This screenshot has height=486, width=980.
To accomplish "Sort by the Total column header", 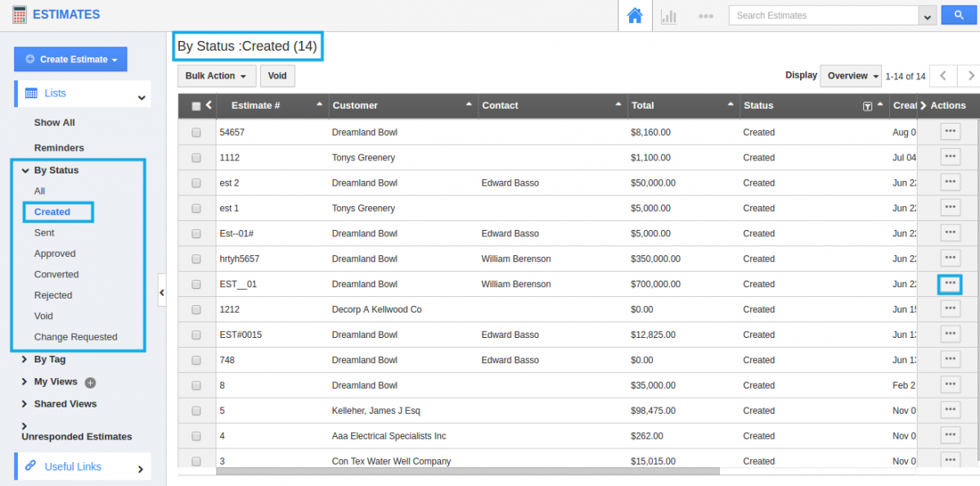I will click(642, 106).
